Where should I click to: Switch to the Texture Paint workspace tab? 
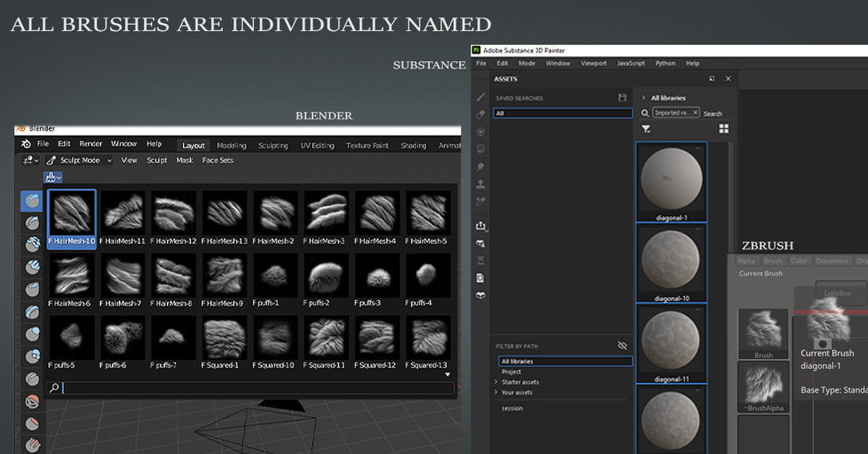pyautogui.click(x=367, y=146)
